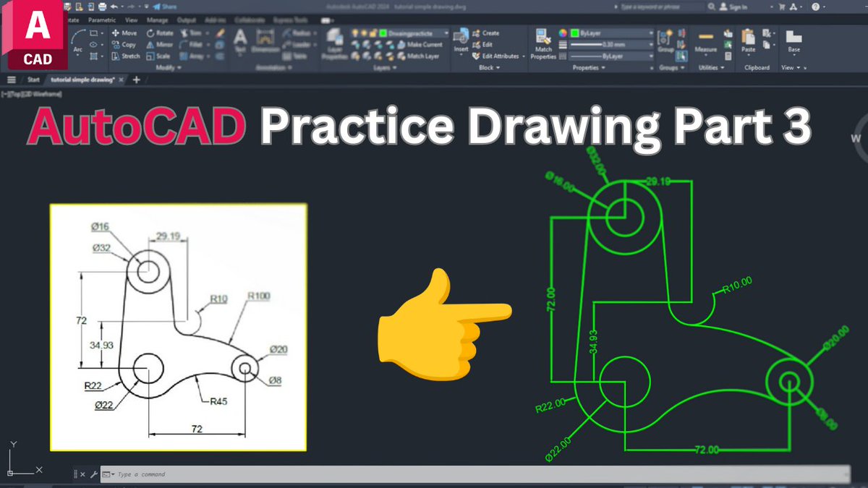Select the Arc drawing tool
The image size is (868, 488).
click(x=77, y=42)
